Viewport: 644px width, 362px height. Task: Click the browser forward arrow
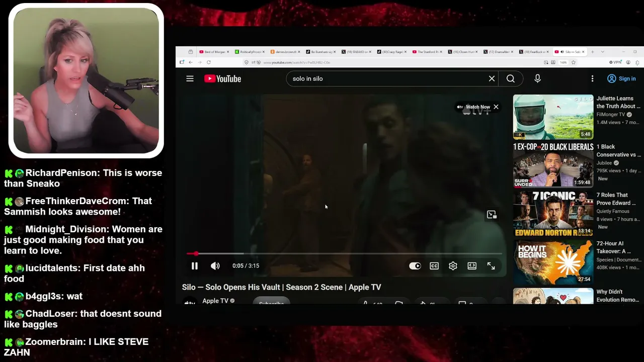[x=200, y=62]
